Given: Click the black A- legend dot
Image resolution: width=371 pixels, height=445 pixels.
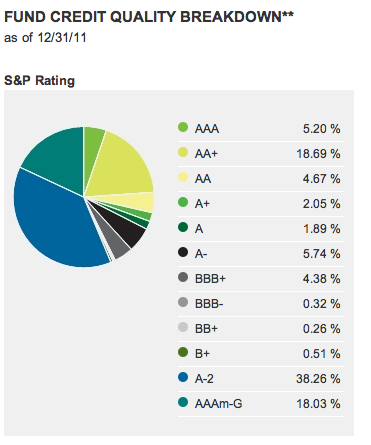Looking at the screenshot, I should (x=183, y=252).
